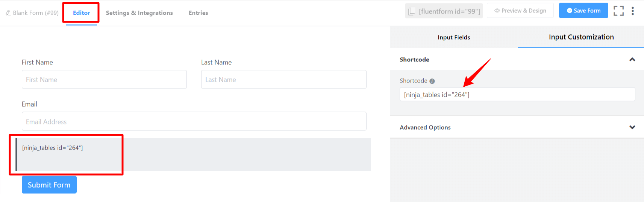
Task: Click the Email Address input box
Action: click(194, 121)
